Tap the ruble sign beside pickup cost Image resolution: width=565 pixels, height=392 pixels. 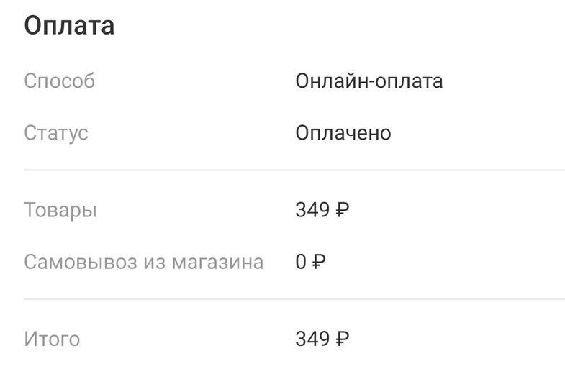pos(319,263)
